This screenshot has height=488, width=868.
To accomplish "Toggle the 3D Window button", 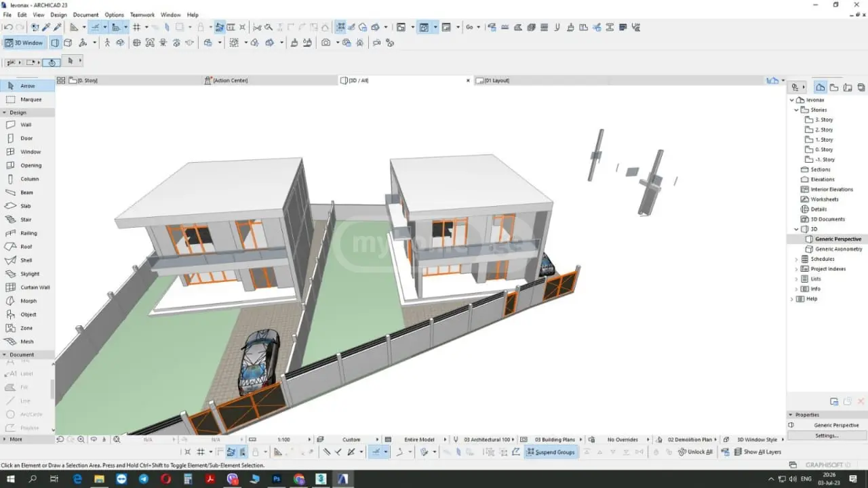I will tap(24, 43).
